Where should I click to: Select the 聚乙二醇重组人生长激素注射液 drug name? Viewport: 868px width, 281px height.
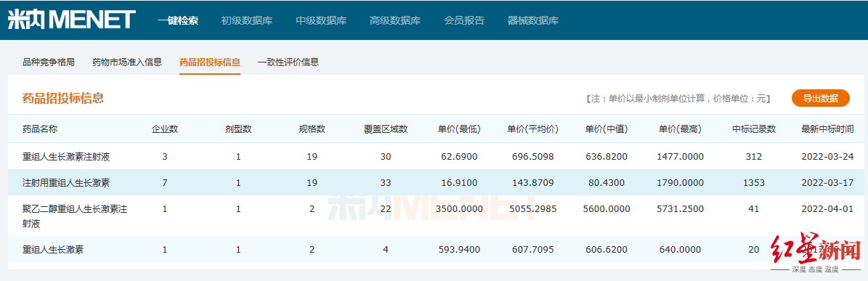[76, 216]
